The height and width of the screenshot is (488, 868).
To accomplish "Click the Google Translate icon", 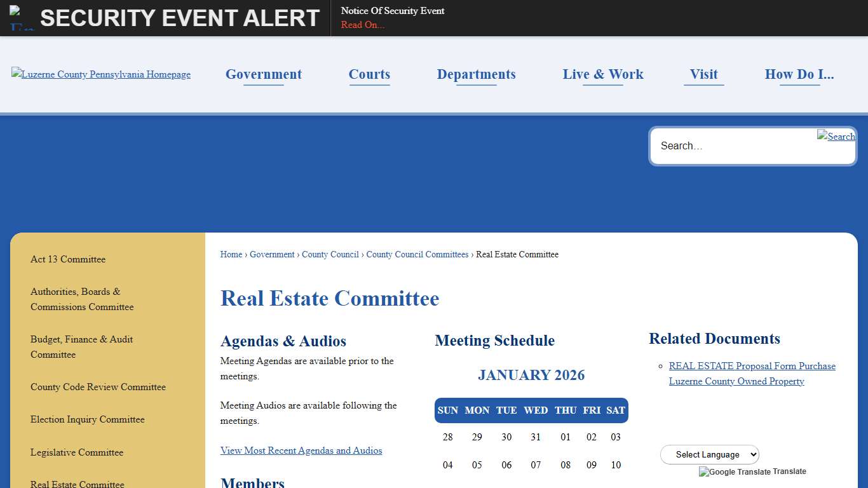I will (703, 471).
